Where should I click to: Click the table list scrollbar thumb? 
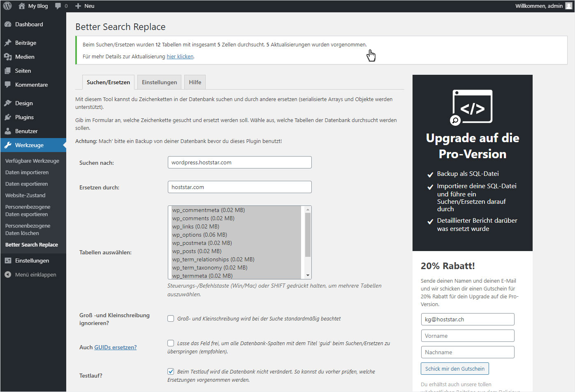pos(308,235)
